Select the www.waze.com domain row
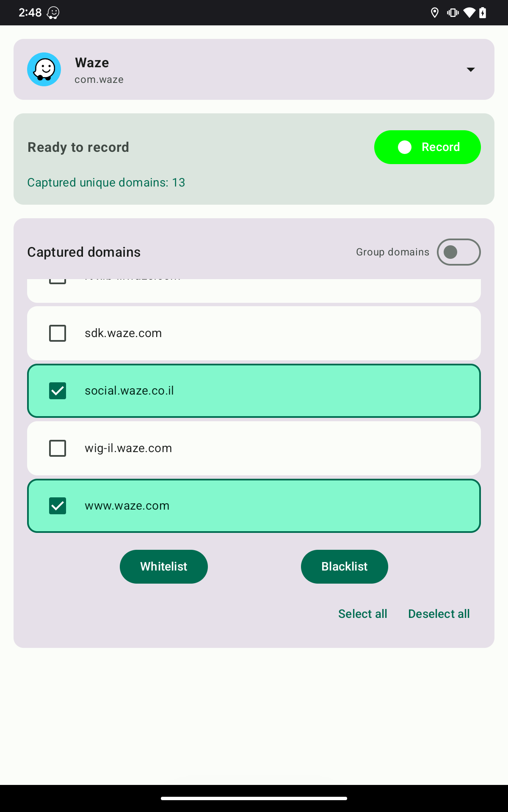The height and width of the screenshot is (812, 508). pos(254,506)
